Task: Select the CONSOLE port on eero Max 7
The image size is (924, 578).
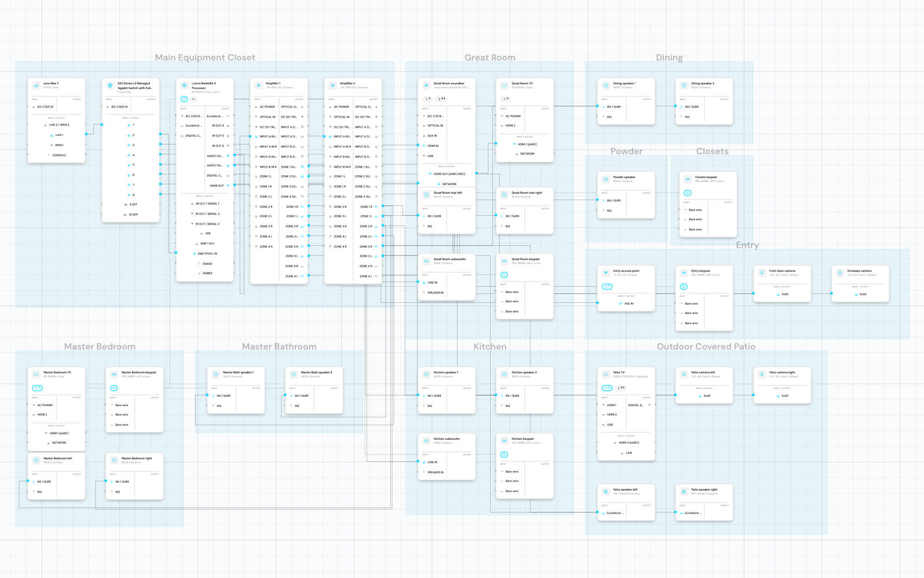Action: tap(57, 155)
